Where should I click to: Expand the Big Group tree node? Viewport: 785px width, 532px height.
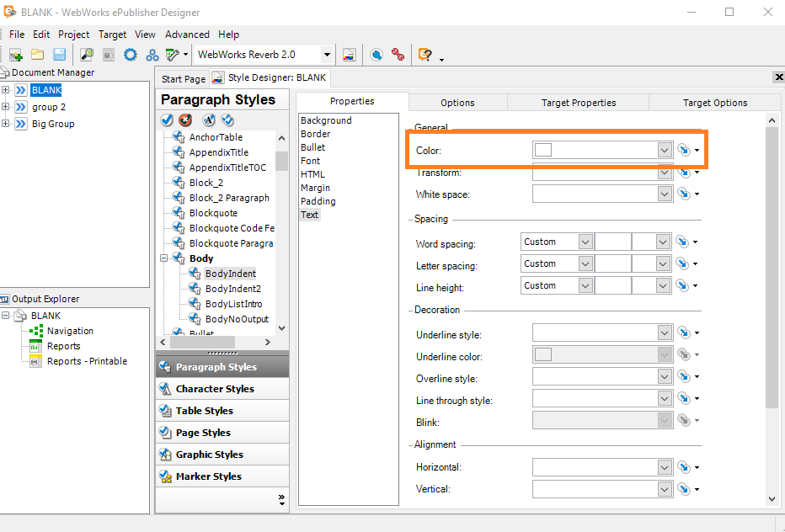(x=6, y=124)
